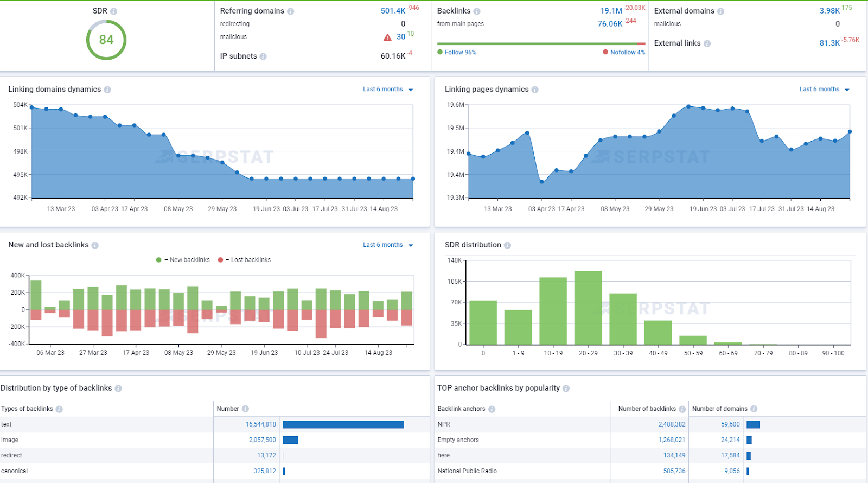Click the 10 - 19 SDR distribution bar
The width and height of the screenshot is (868, 483).
553,311
